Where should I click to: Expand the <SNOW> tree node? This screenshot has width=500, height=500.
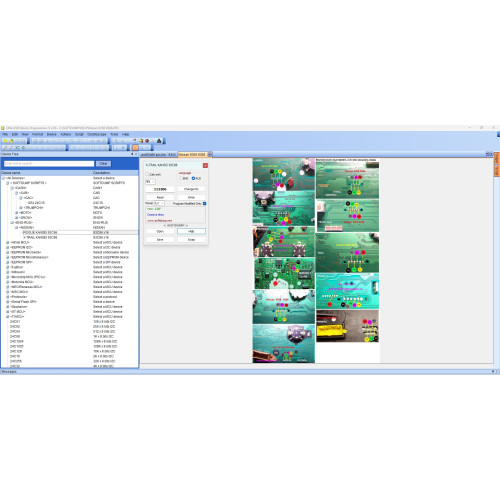point(16,218)
